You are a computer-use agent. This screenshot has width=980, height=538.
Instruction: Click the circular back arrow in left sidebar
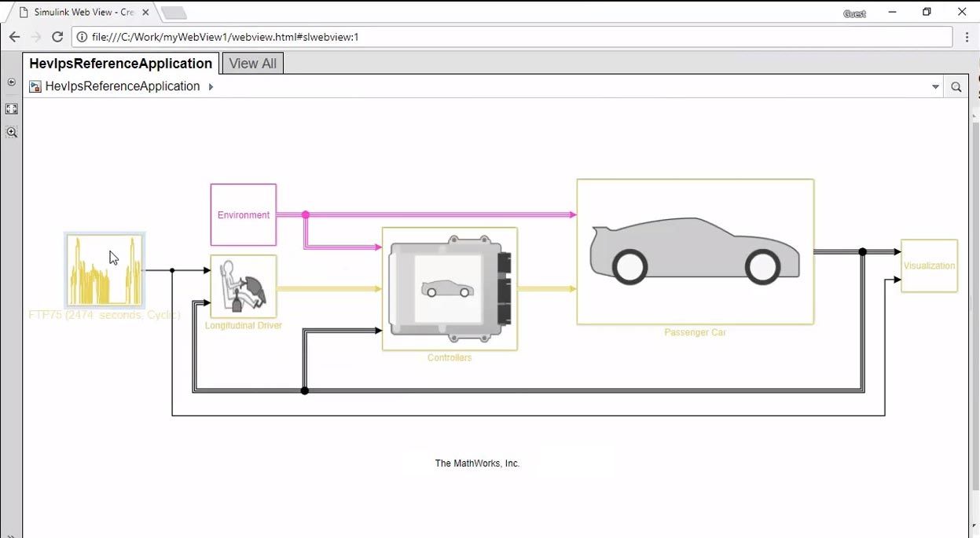coord(11,82)
